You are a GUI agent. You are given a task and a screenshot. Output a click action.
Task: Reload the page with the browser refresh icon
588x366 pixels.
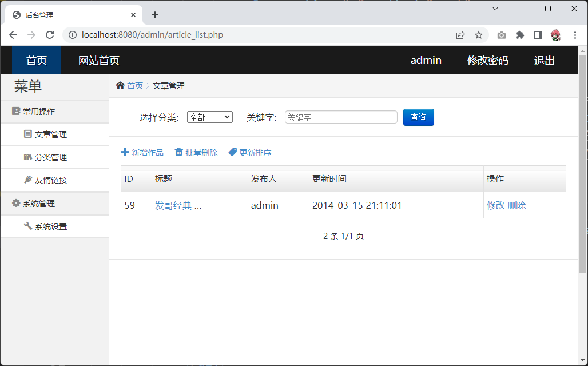[50, 35]
